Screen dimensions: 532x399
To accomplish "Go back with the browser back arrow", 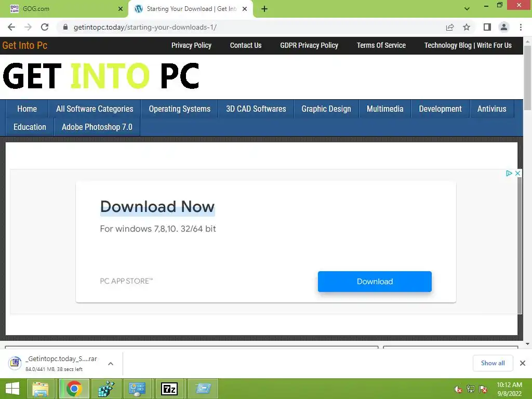I will [11, 27].
